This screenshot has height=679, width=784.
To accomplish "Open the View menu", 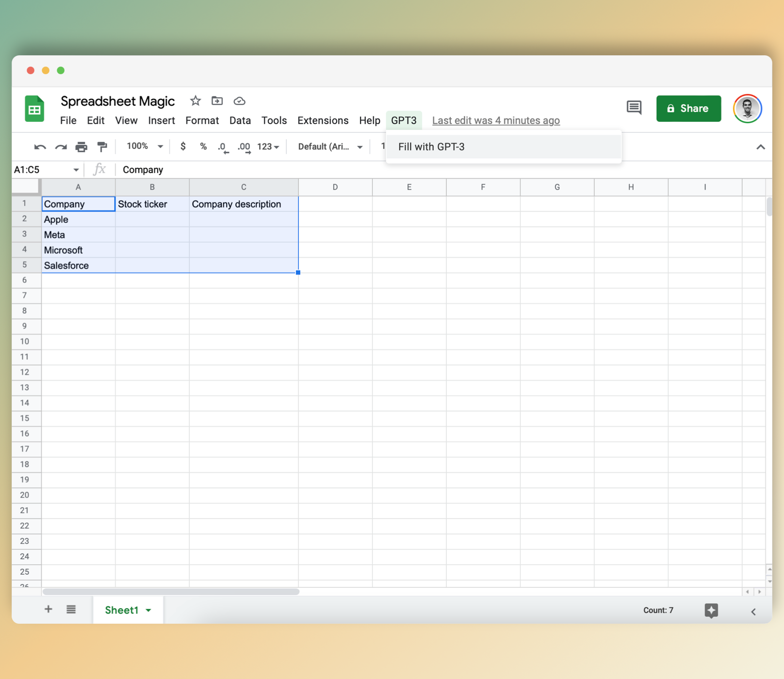I will [126, 120].
